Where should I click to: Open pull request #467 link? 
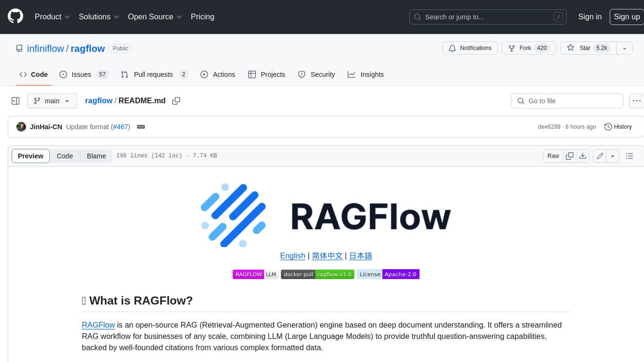(119, 127)
